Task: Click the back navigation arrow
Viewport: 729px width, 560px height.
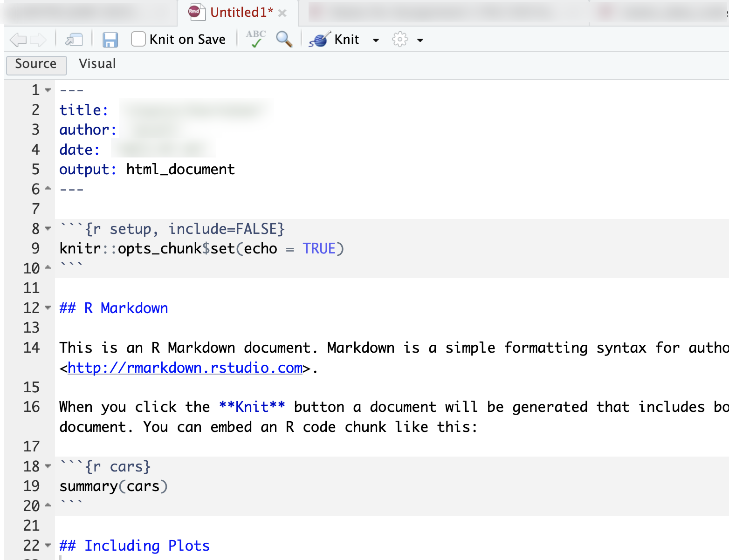Action: tap(18, 40)
